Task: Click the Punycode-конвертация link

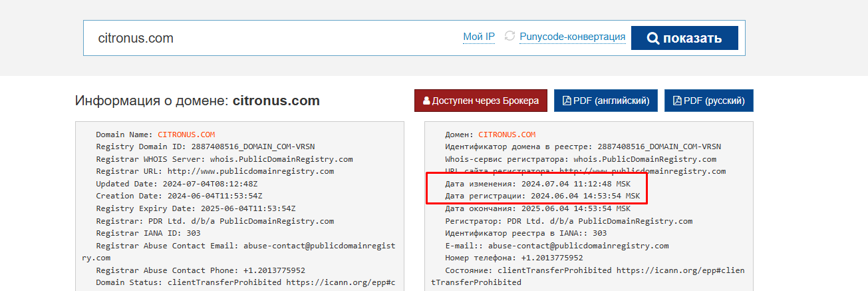Action: pyautogui.click(x=572, y=37)
